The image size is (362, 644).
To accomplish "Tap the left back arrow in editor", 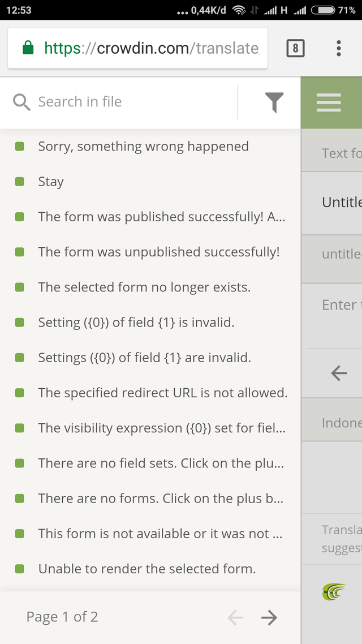I will [339, 373].
